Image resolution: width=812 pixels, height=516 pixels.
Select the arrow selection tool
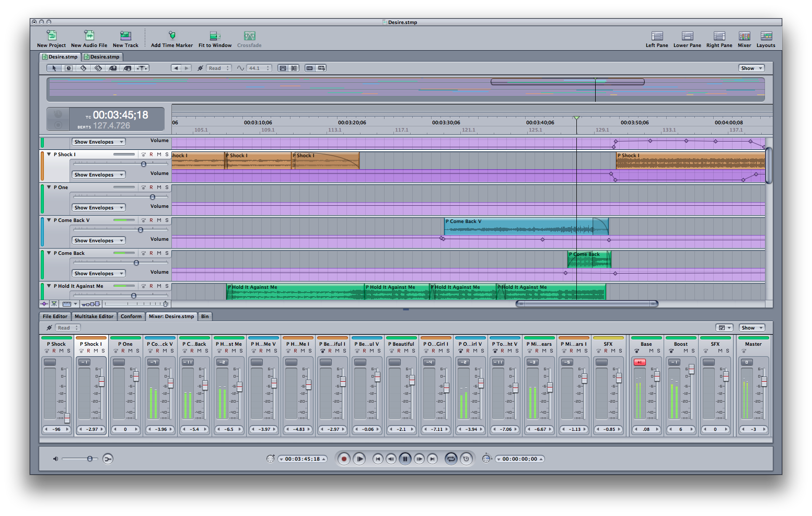pos(54,68)
